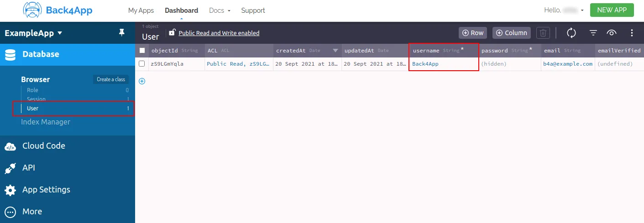644x223 pixels.
Task: Click the Column add button
Action: [512, 33]
